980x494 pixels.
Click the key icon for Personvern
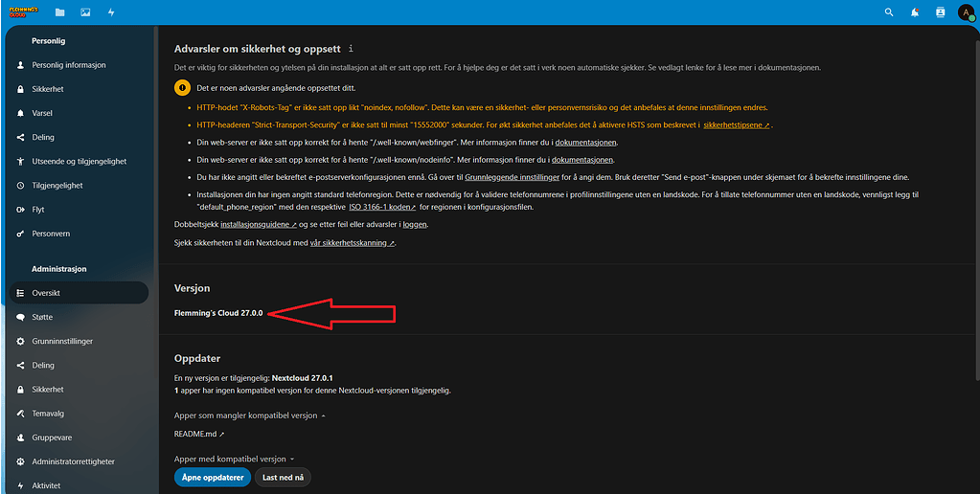[20, 234]
